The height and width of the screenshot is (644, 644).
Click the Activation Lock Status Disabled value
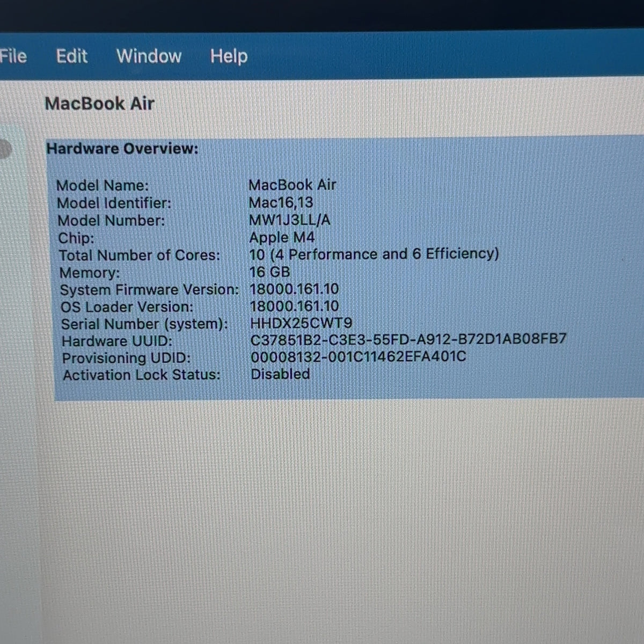point(281,374)
